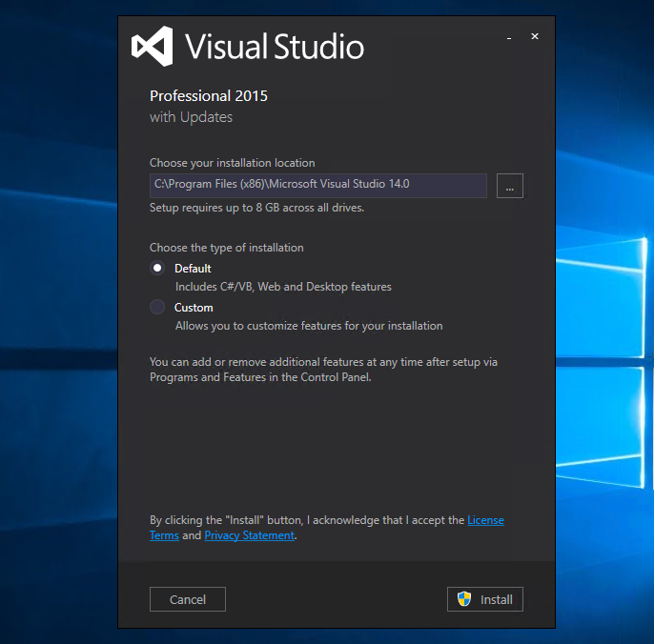Viewport: 654px width, 644px height.
Task: Click the installation location path field
Action: (x=318, y=186)
